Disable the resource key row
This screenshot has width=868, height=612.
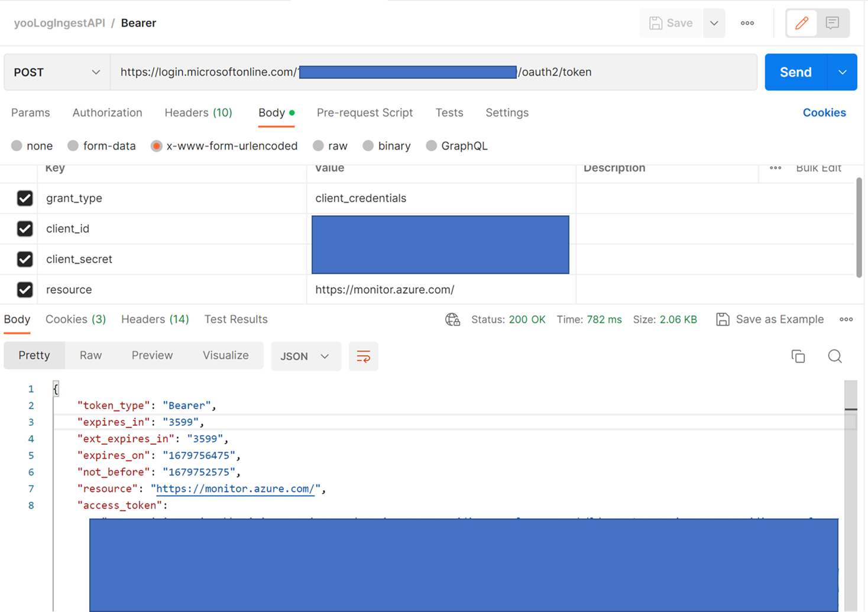25,289
